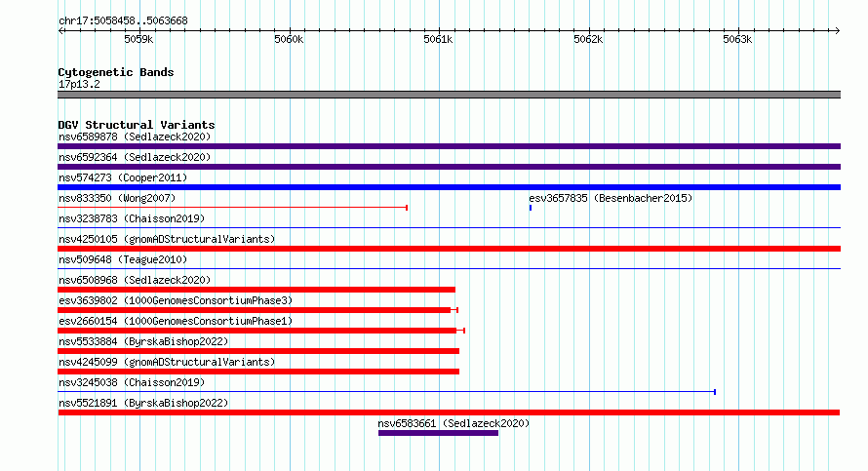Open the esv3657835 (Besenbacher2015) label
This screenshot has height=471, width=868.
pyautogui.click(x=611, y=198)
